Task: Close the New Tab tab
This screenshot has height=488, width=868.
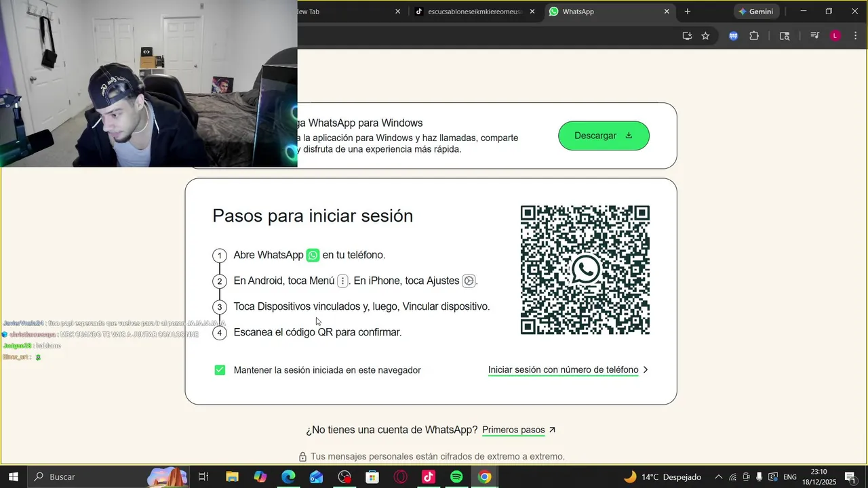Action: click(398, 12)
